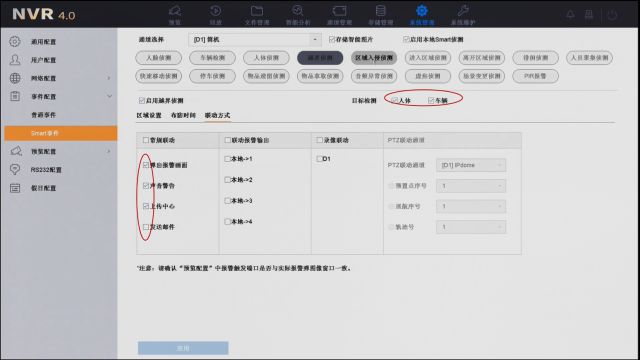The image size is (640, 360).
Task: Open Storage Management (存储管理) database icon
Action: [380, 11]
